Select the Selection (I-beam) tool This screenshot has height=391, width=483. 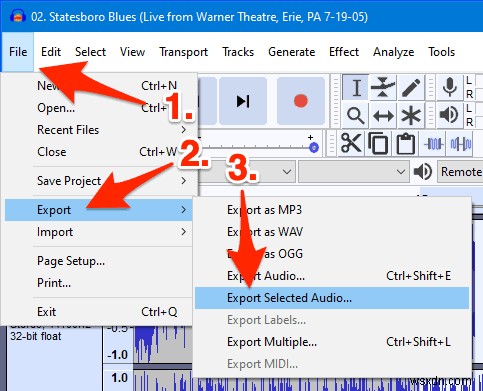pos(356,88)
